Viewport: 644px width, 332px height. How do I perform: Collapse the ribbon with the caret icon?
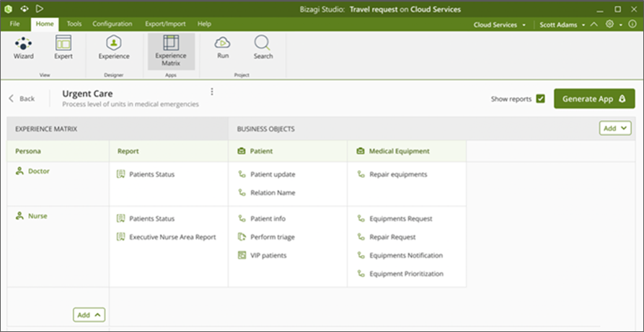tap(594, 24)
